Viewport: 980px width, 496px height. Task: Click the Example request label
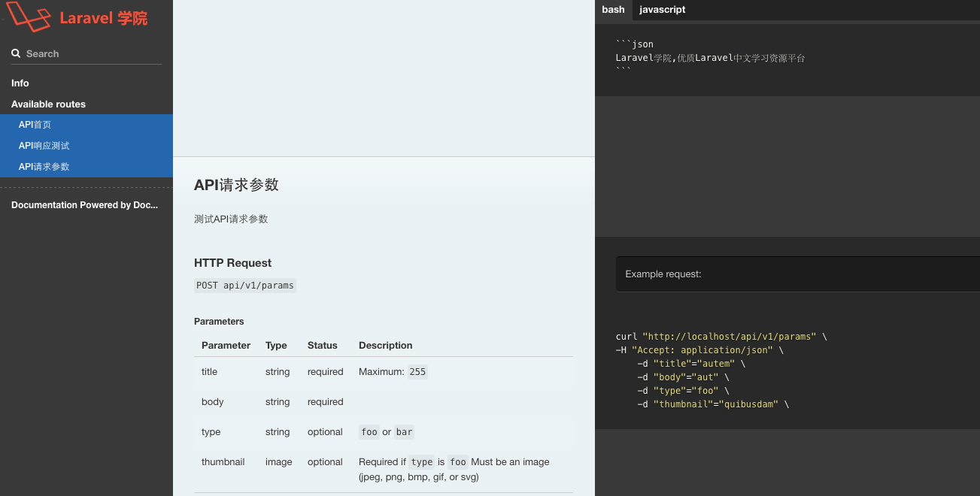[663, 274]
